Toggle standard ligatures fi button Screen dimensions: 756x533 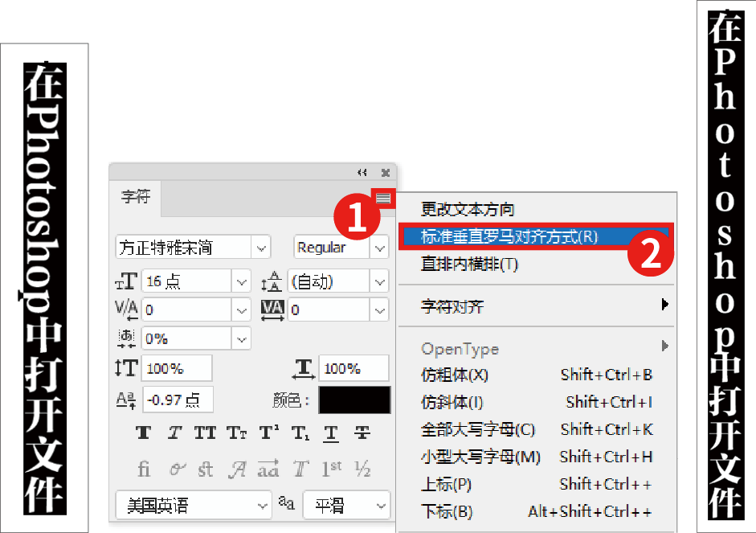coord(144,469)
